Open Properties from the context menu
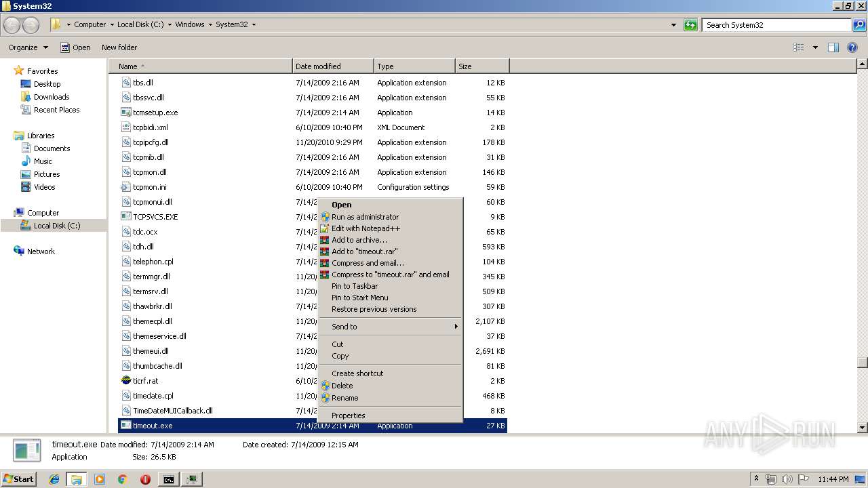This screenshot has height=488, width=868. (391, 415)
